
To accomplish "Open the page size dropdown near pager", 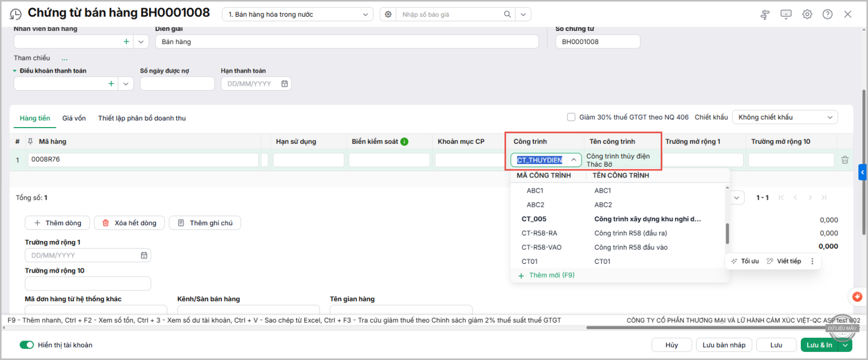I will pyautogui.click(x=736, y=198).
